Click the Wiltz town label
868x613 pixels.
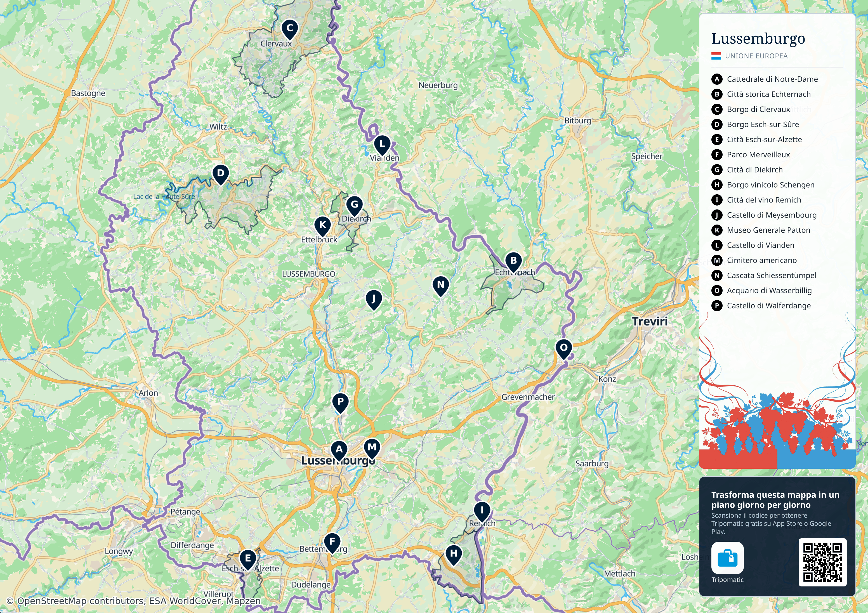tap(218, 127)
